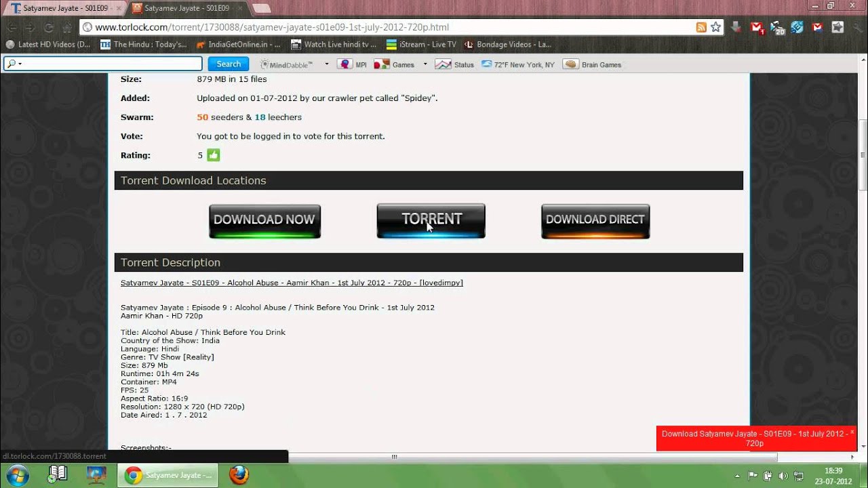Switch to the second Satyamev Jayate tab

tap(186, 8)
